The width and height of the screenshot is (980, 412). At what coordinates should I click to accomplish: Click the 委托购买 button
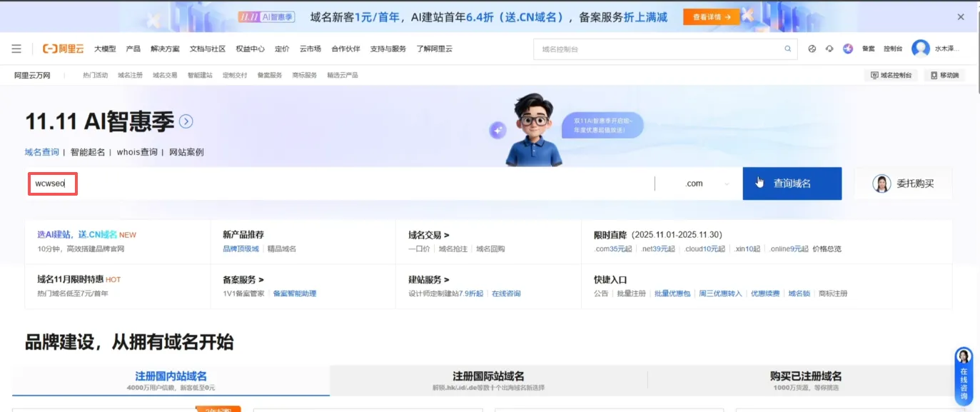pos(903,184)
